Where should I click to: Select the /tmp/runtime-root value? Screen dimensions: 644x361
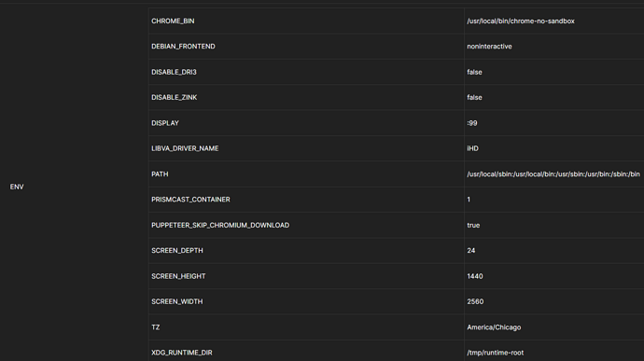click(x=495, y=353)
